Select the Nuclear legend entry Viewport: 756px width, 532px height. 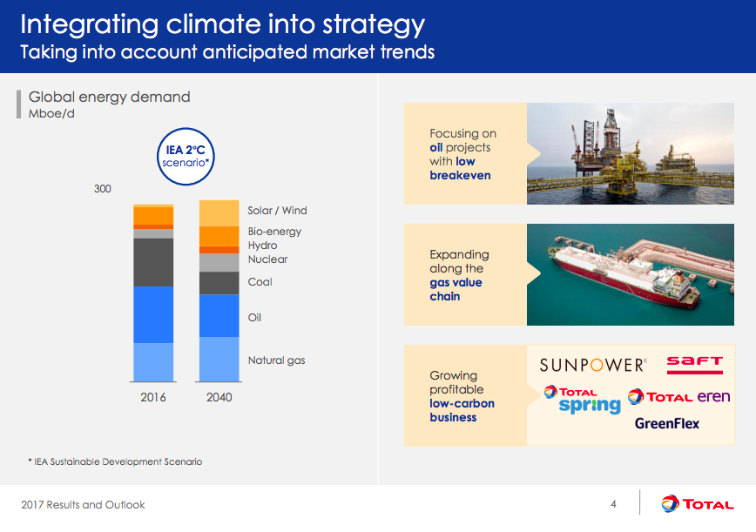[x=267, y=259]
